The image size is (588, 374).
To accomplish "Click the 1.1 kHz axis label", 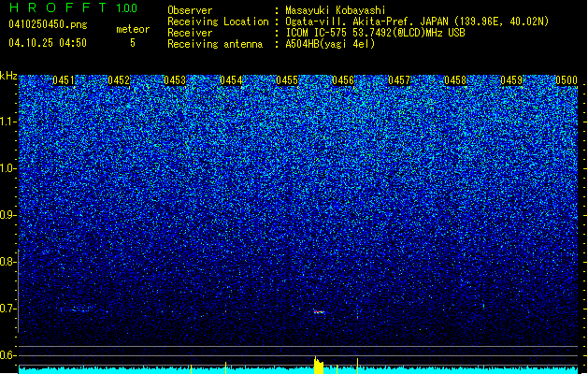I will point(8,122).
